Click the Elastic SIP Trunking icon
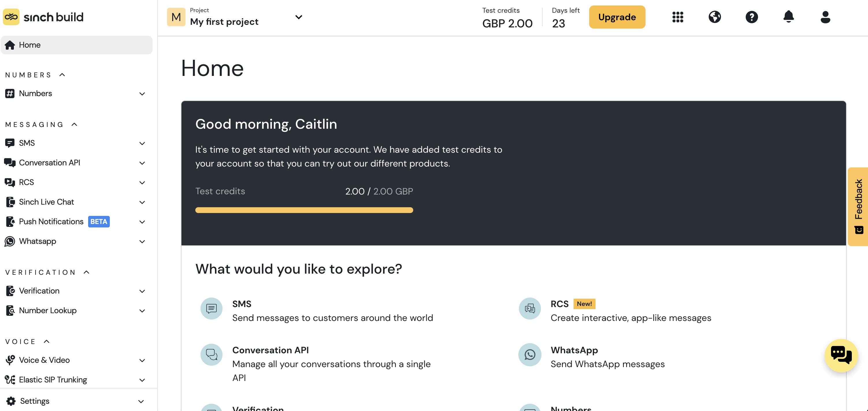This screenshot has width=868, height=411. 10,380
